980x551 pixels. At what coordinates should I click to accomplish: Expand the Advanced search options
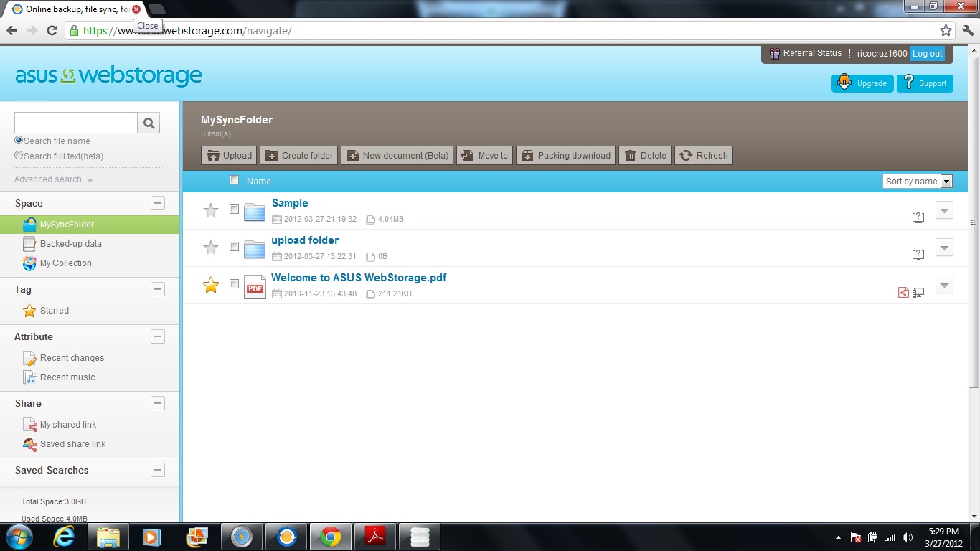point(54,179)
